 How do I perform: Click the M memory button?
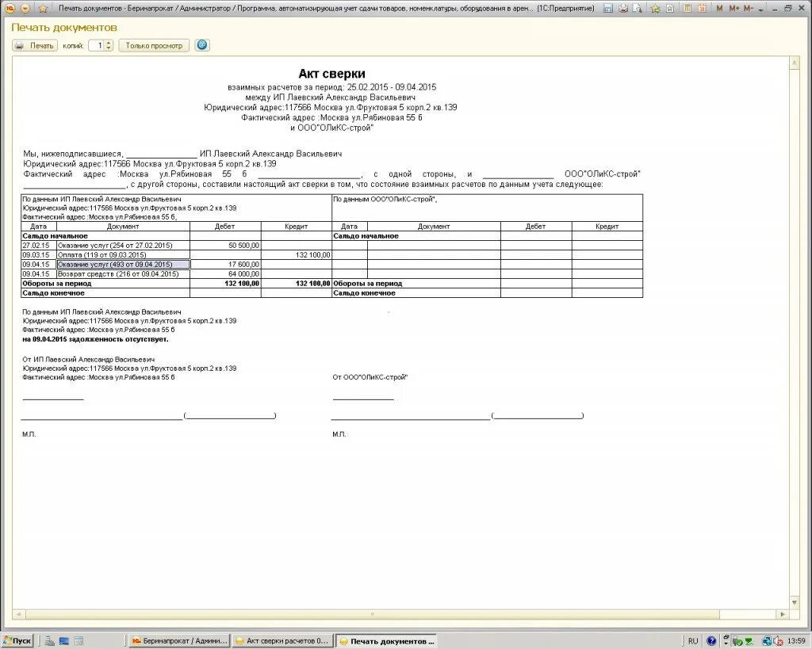[x=719, y=8]
